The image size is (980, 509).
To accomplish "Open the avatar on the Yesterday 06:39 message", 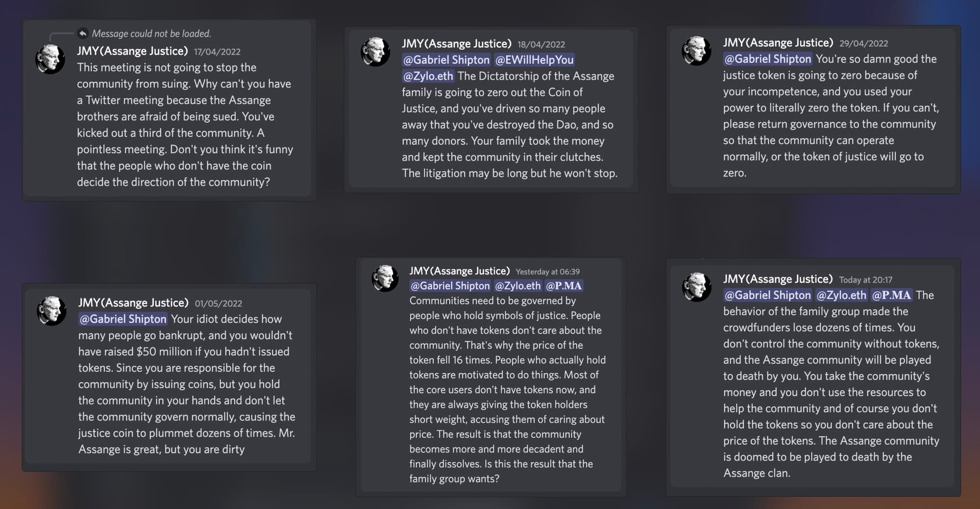I will (x=385, y=278).
